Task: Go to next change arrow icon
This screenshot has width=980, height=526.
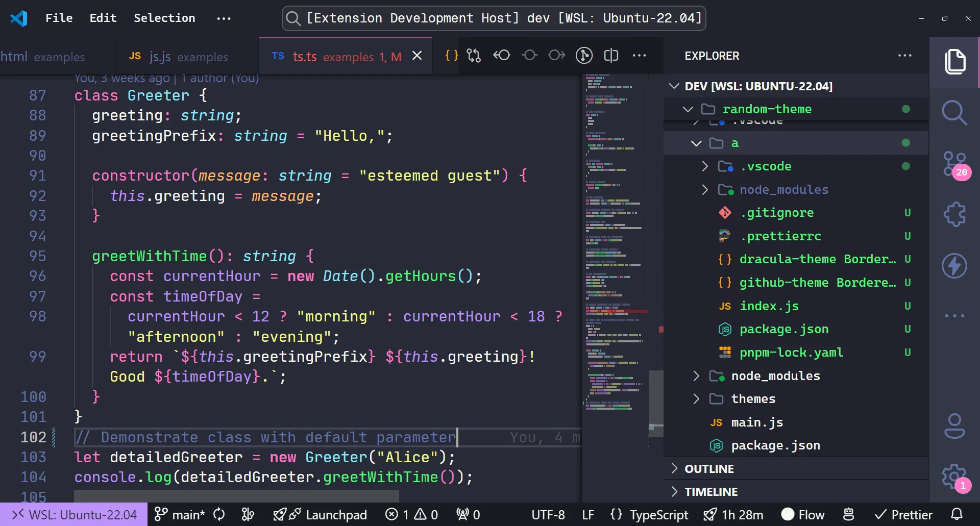Action: 557,55
